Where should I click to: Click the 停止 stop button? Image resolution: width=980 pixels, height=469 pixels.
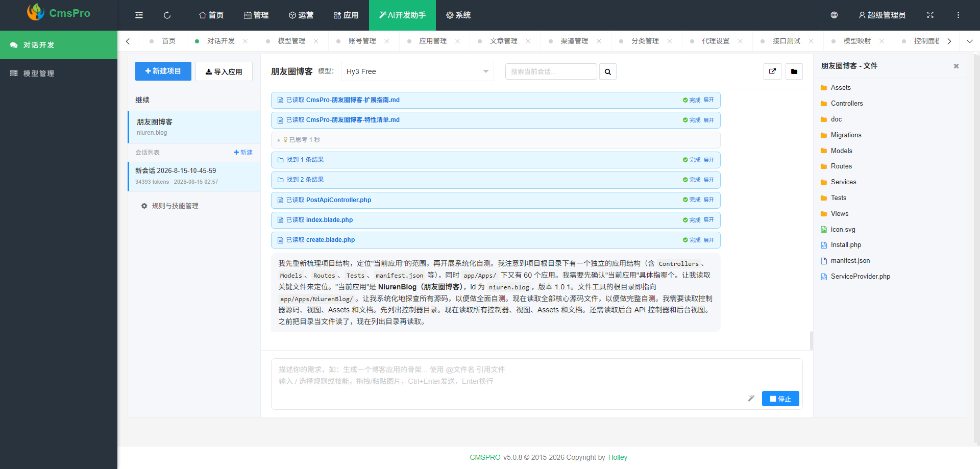pyautogui.click(x=780, y=399)
